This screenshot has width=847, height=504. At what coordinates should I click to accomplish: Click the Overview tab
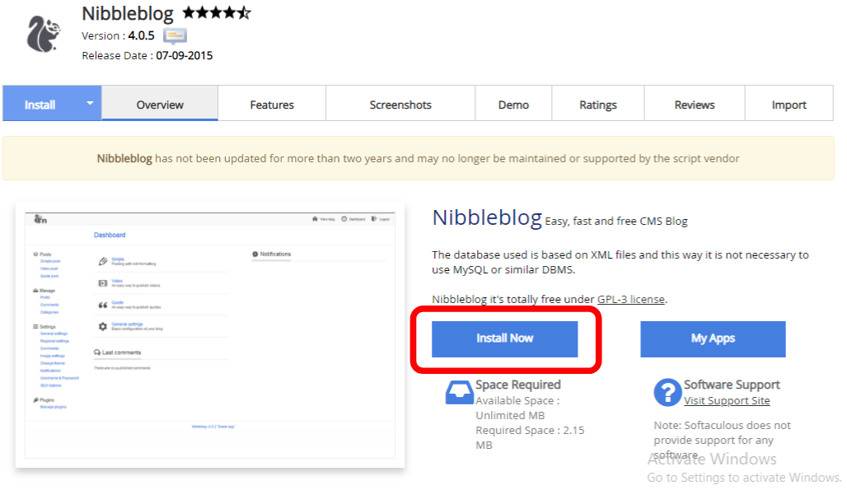(159, 104)
